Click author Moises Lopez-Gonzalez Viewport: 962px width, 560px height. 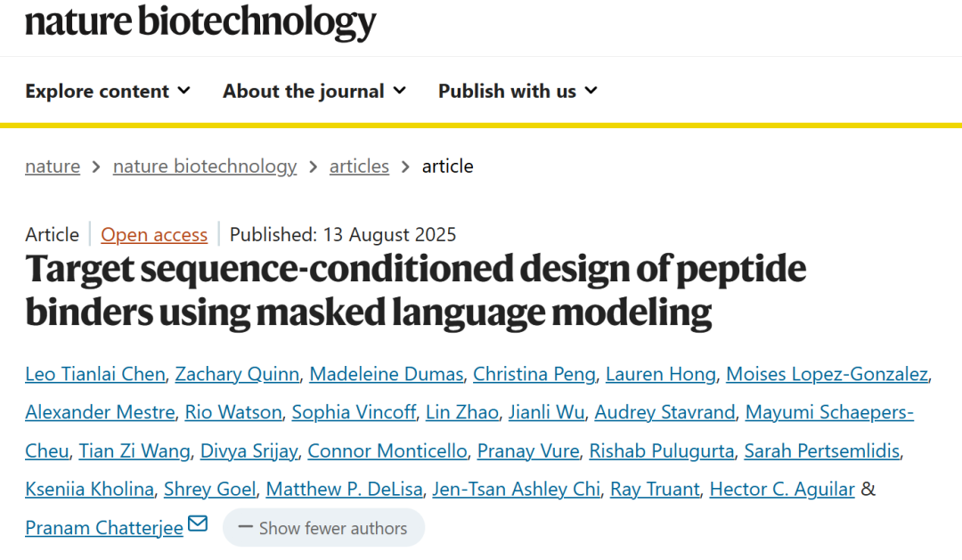pyautogui.click(x=827, y=374)
